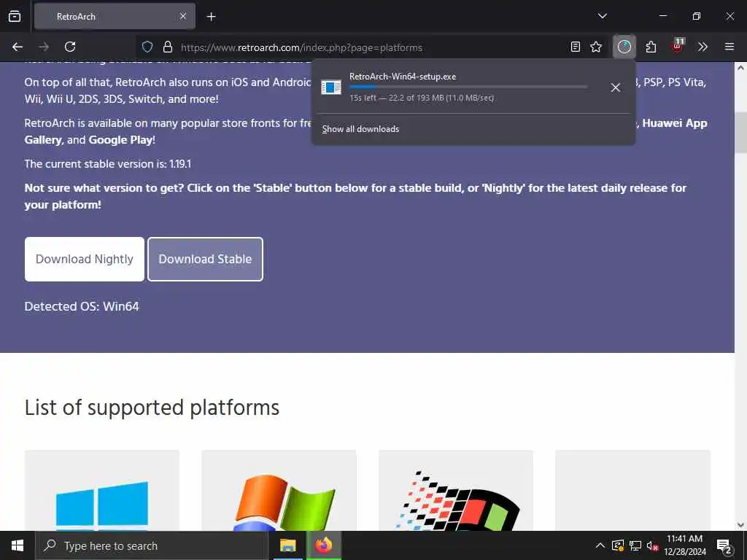This screenshot has width=747, height=560.
Task: Click the download progress bar
Action: tap(468, 87)
